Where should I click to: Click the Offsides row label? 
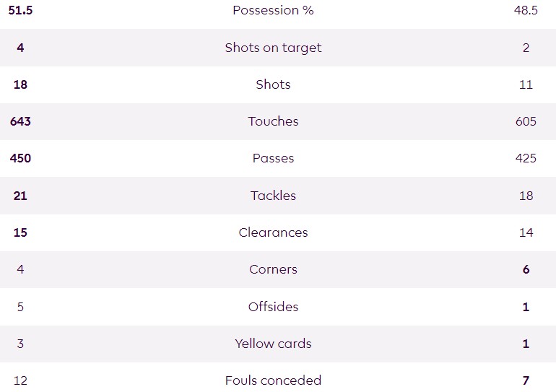273,307
